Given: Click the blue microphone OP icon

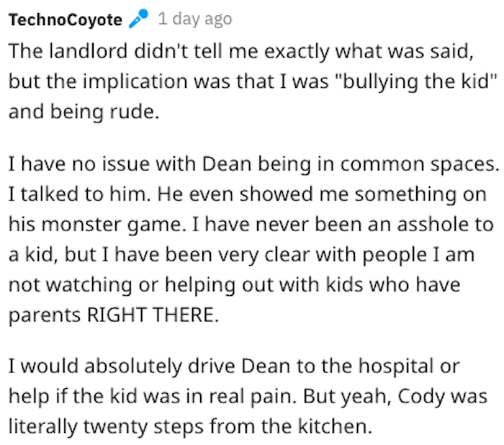Looking at the screenshot, I should click(138, 19).
